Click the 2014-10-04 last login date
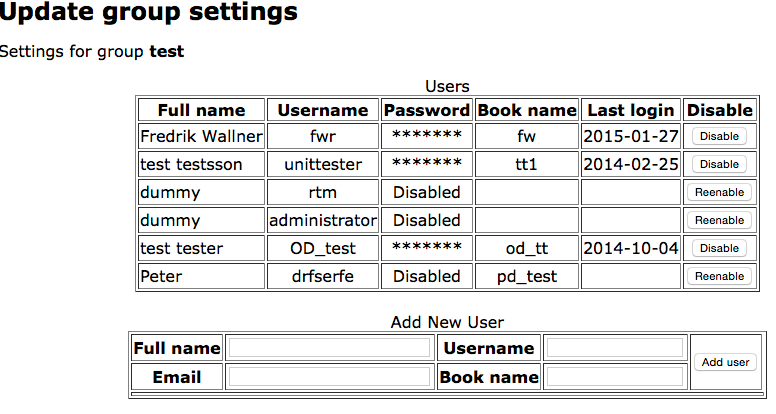The width and height of the screenshot is (776, 414). (630, 248)
